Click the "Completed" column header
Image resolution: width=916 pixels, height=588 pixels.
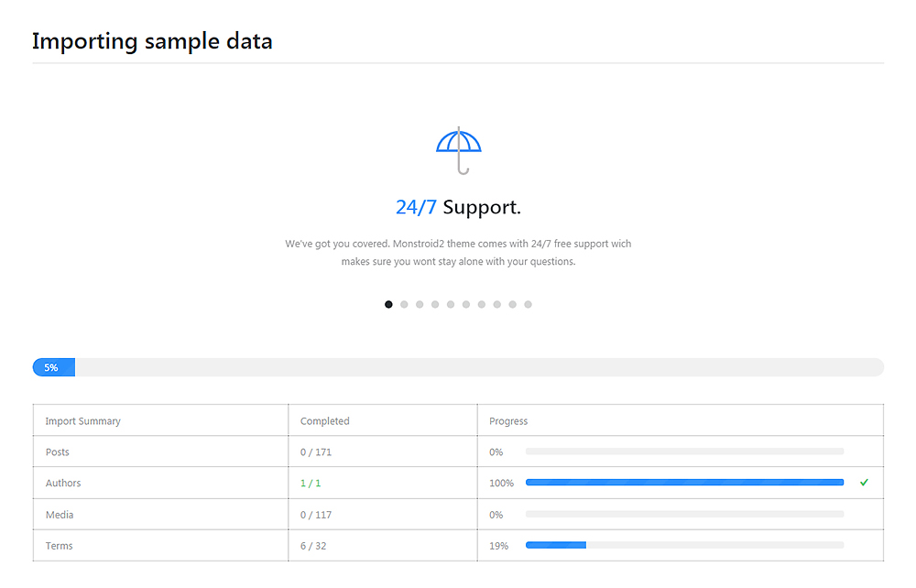coord(325,421)
